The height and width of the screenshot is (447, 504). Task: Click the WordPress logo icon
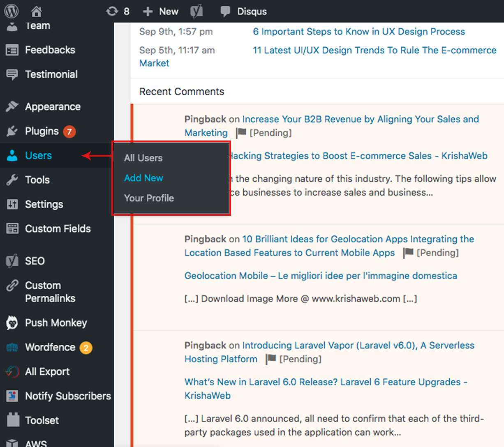(12, 11)
